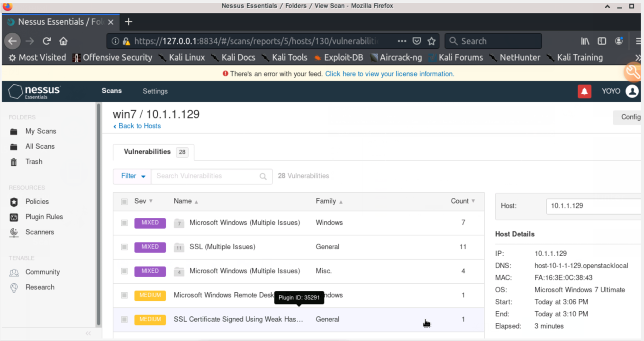Check the SSL Certificate Signed row
644x341 pixels.
(x=124, y=319)
